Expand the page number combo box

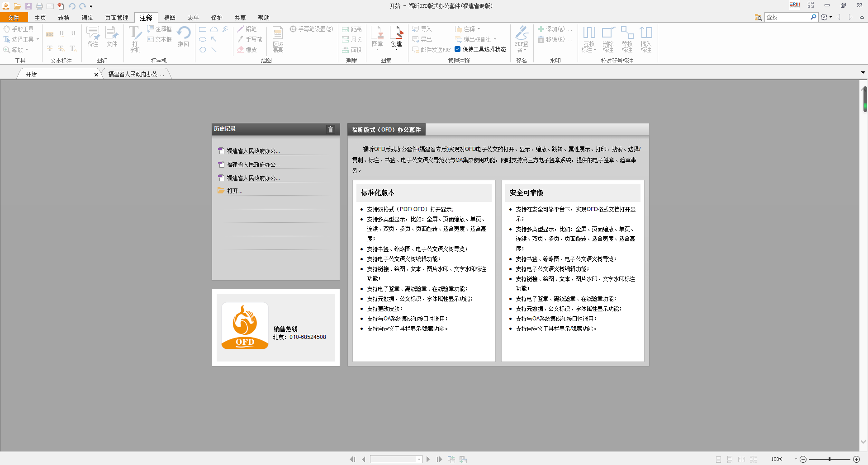[419, 459]
